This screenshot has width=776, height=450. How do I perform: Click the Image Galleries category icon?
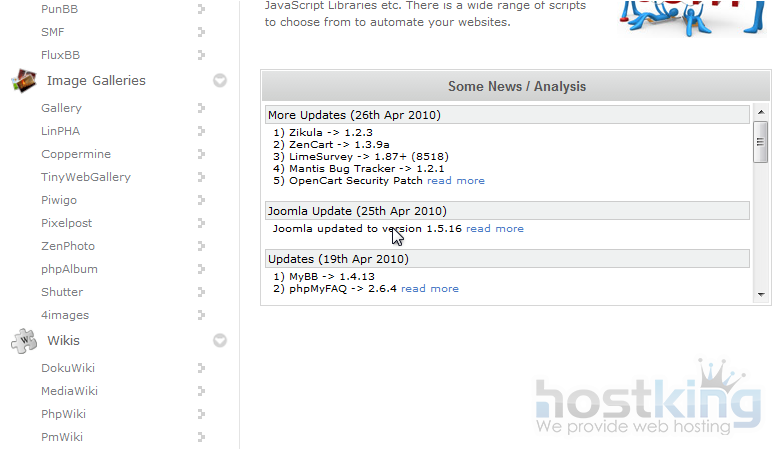pos(24,81)
